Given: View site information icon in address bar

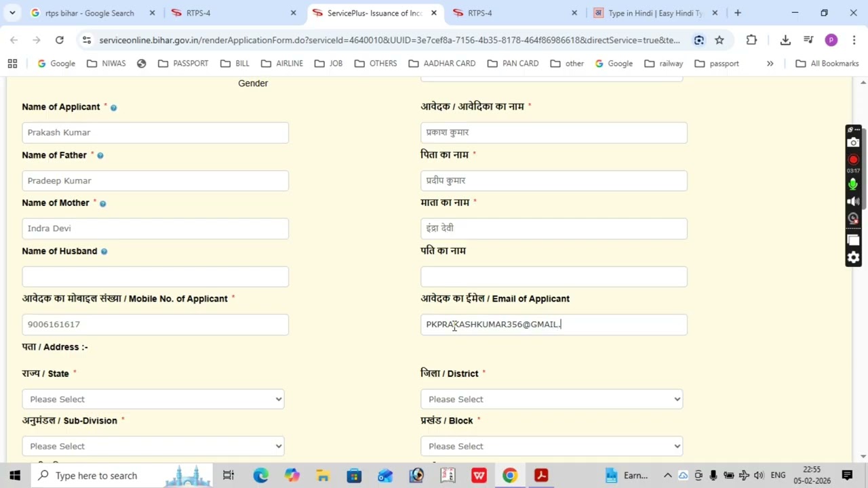Looking at the screenshot, I should [x=86, y=40].
